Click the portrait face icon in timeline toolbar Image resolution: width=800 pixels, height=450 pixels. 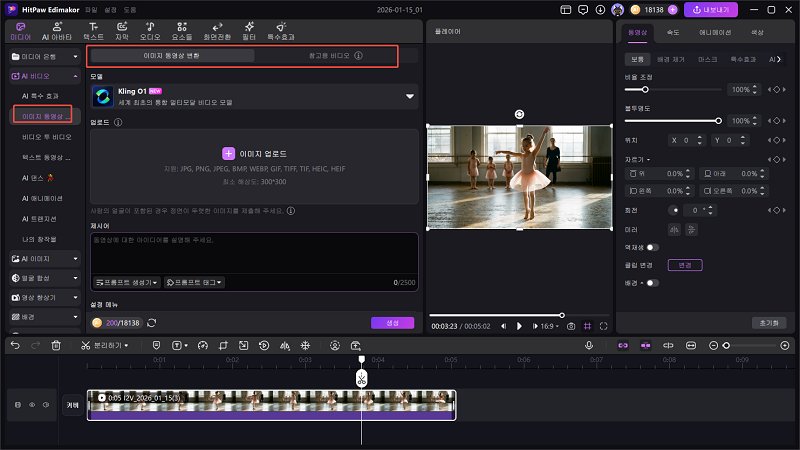point(335,345)
